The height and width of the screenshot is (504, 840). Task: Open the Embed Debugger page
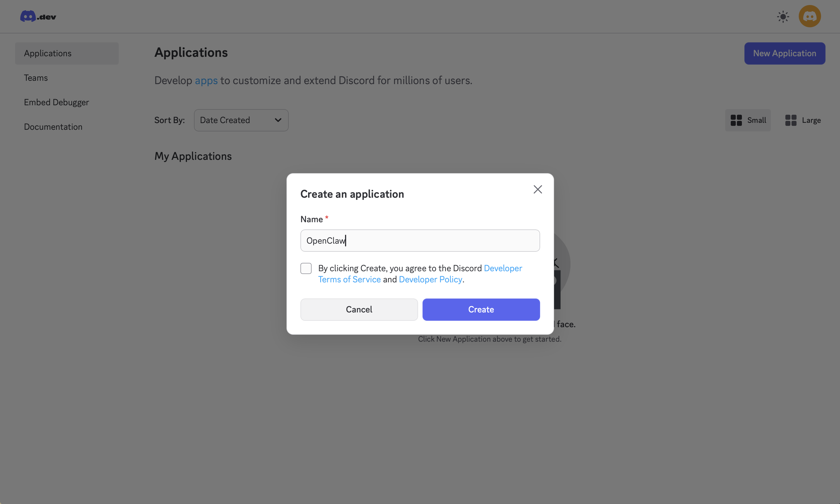[x=56, y=102]
